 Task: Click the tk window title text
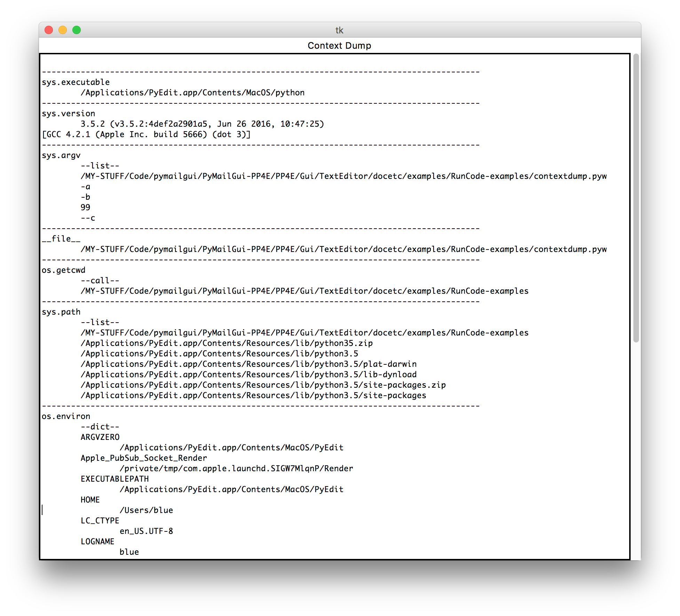339,30
